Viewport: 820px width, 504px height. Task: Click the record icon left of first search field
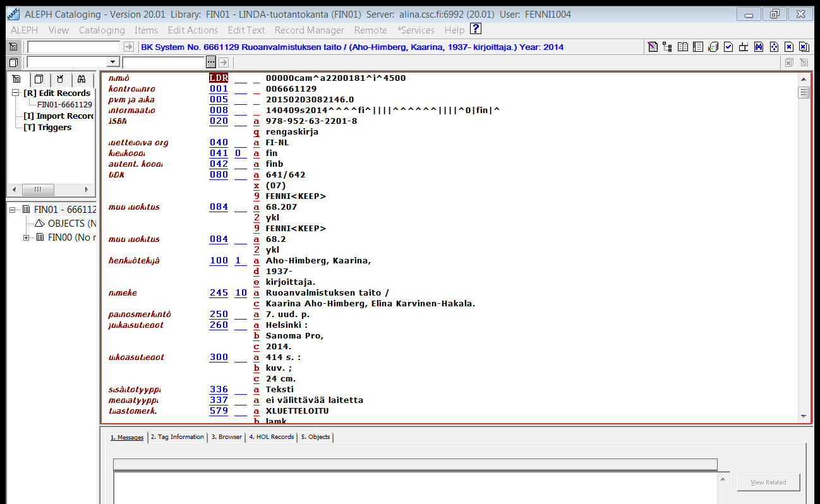click(14, 47)
